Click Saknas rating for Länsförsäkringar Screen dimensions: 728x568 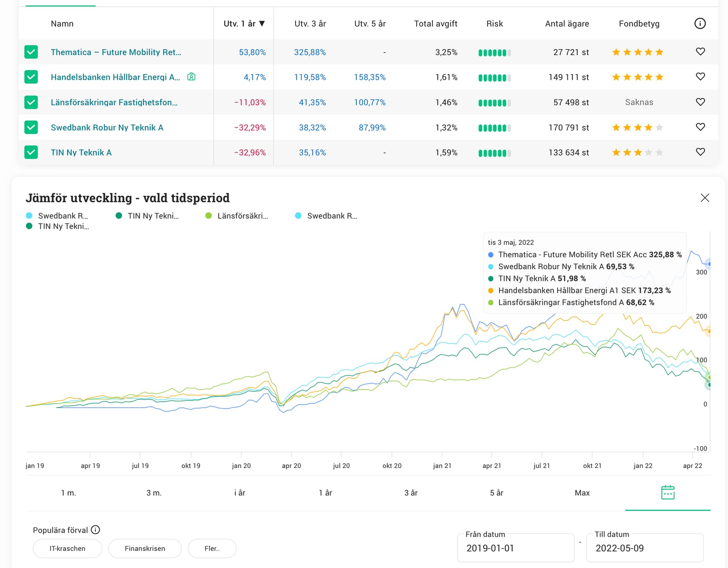639,102
